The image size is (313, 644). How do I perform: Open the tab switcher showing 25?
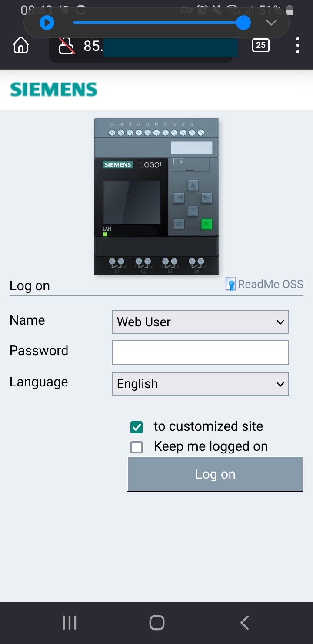pyautogui.click(x=261, y=45)
